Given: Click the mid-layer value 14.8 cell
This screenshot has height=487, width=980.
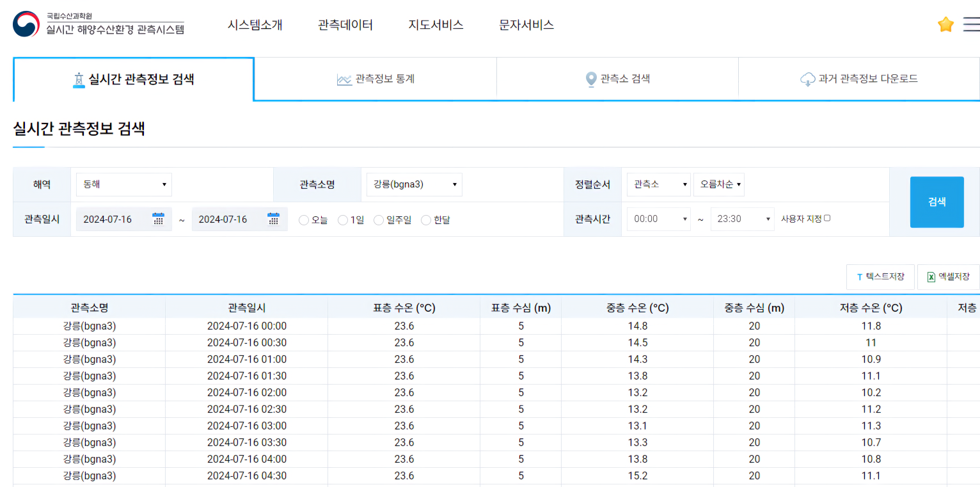Looking at the screenshot, I should (638, 326).
